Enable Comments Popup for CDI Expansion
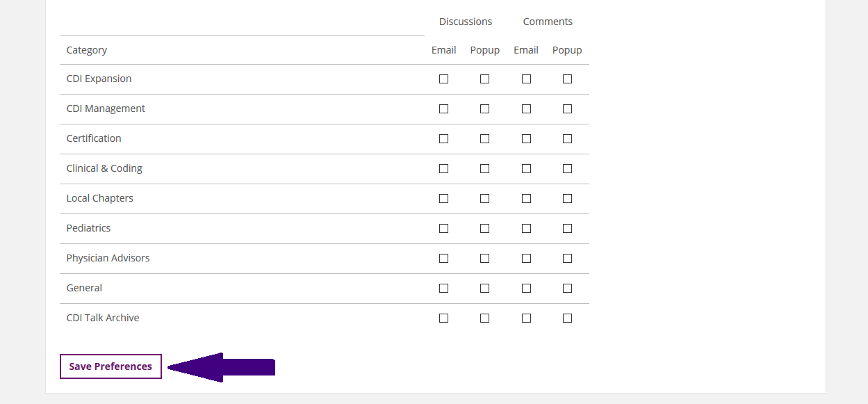Screen dimensions: 868x404 click(567, 79)
